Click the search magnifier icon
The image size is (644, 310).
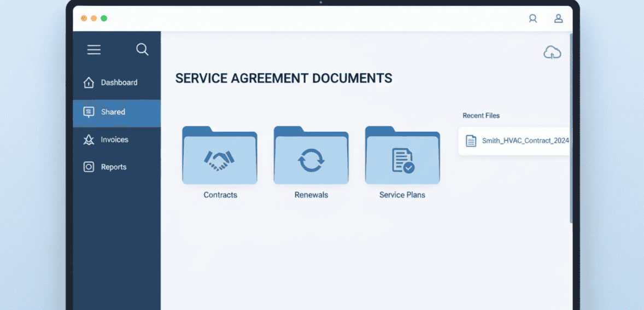click(142, 50)
